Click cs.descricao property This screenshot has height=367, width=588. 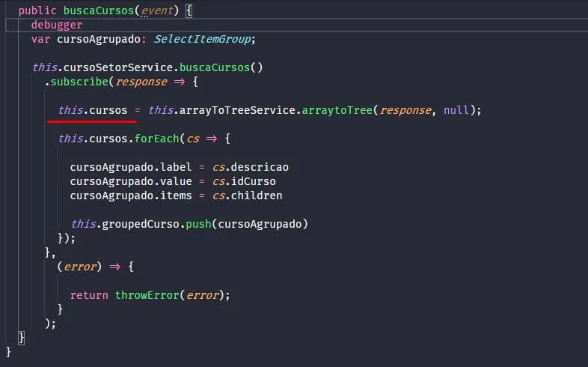click(251, 167)
